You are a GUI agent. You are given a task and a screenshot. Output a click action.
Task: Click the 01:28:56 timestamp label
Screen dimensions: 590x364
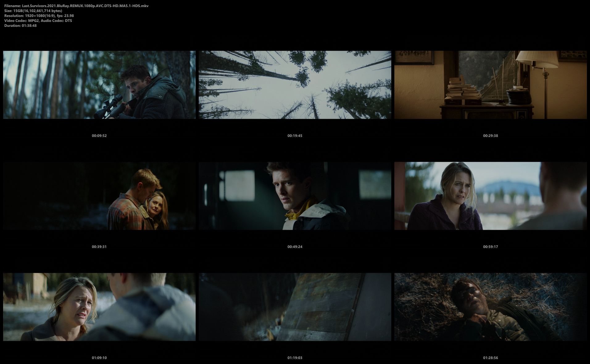point(490,358)
